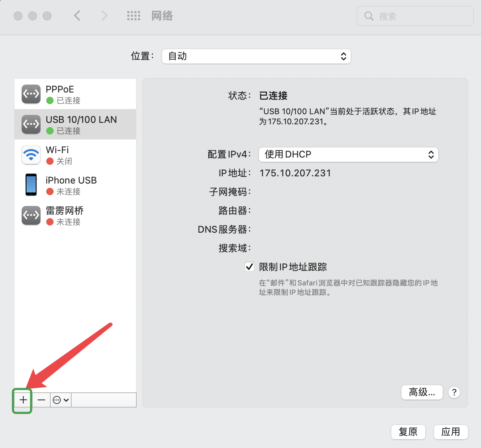481x448 pixels.
Task: Select the PPPoE service icon
Action: point(31,94)
